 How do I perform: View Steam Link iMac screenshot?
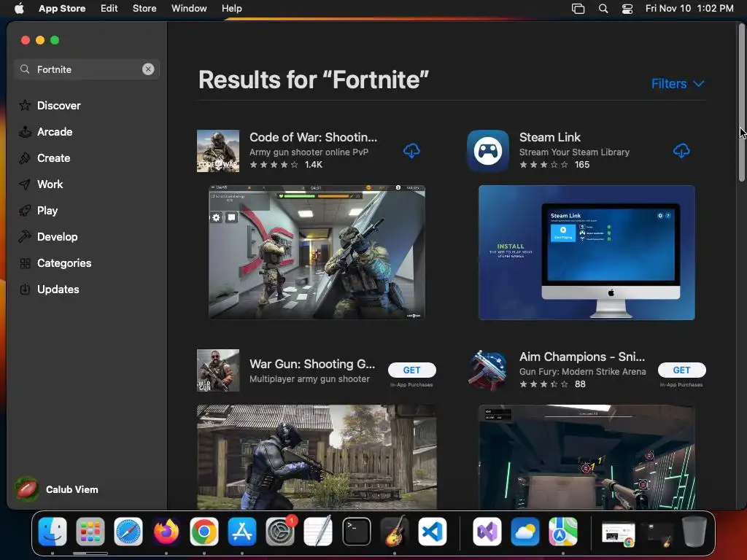(587, 252)
